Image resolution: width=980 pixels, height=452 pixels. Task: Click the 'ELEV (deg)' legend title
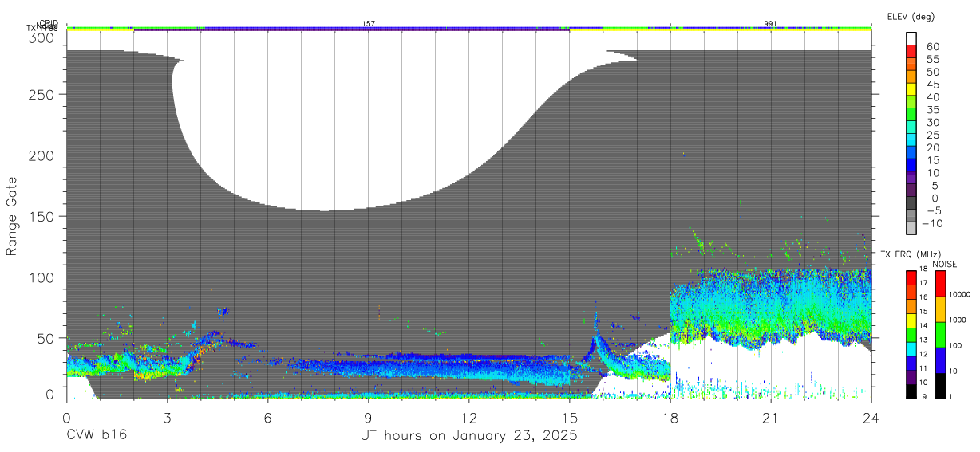pos(911,17)
